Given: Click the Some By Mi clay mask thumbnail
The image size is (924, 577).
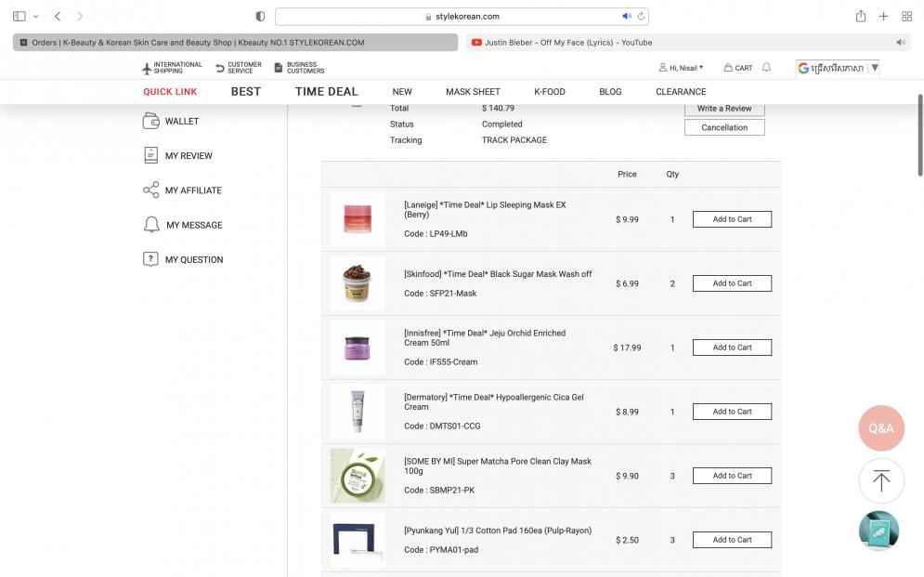Looking at the screenshot, I should [x=358, y=476].
